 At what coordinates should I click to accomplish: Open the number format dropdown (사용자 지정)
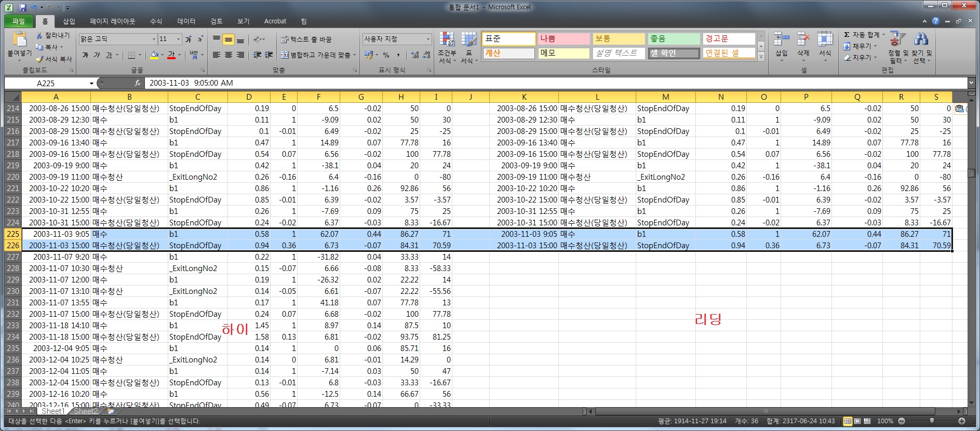point(428,39)
